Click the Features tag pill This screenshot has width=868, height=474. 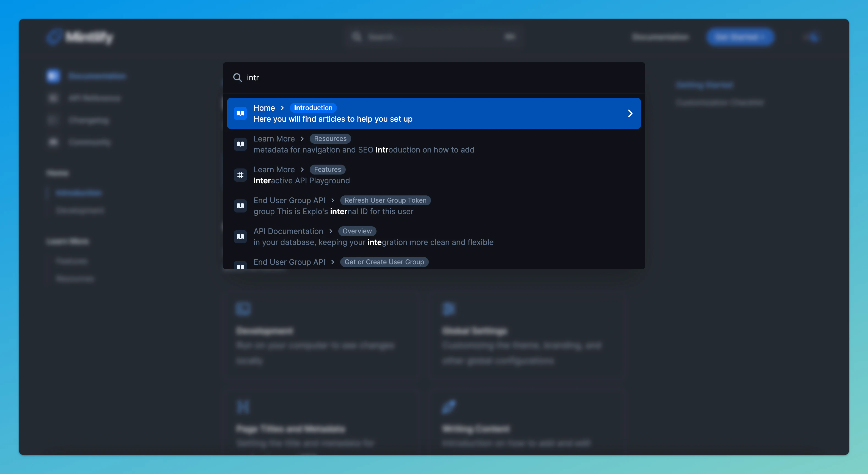(x=327, y=170)
